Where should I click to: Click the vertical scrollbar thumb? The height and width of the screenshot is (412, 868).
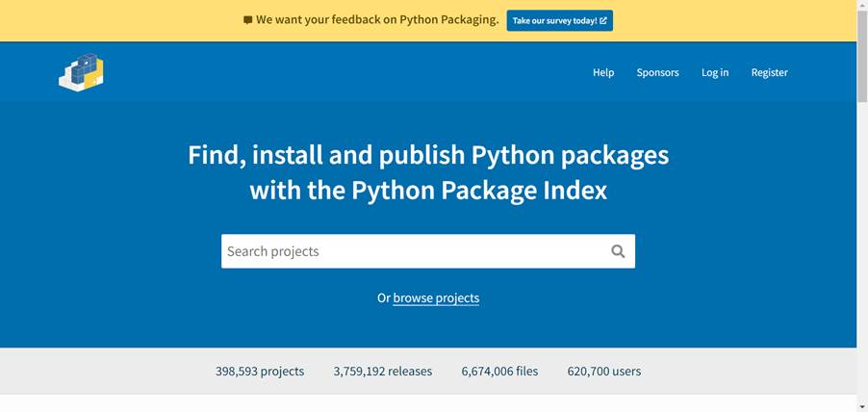coord(862,56)
